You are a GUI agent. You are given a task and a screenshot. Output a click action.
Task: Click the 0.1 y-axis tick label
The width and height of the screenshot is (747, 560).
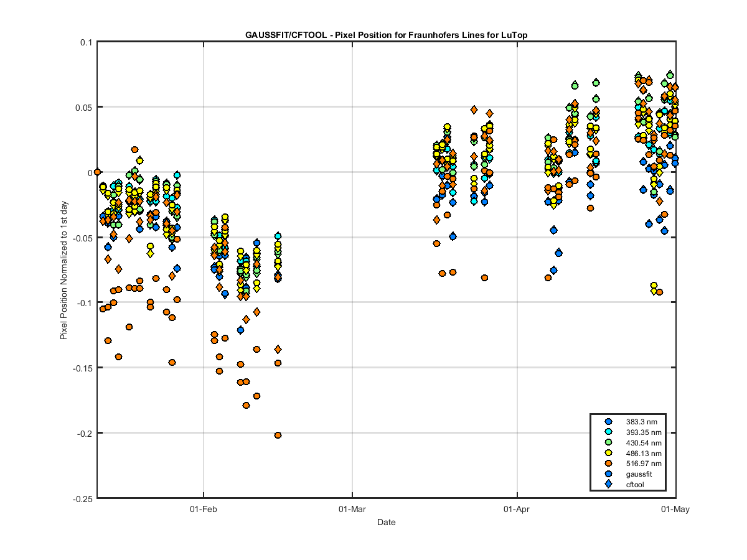[x=87, y=42]
